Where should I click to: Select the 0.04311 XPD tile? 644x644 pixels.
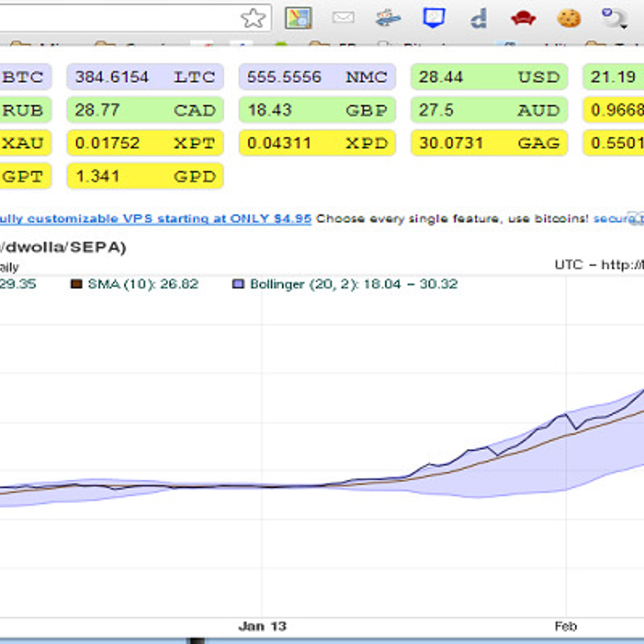click(x=317, y=143)
